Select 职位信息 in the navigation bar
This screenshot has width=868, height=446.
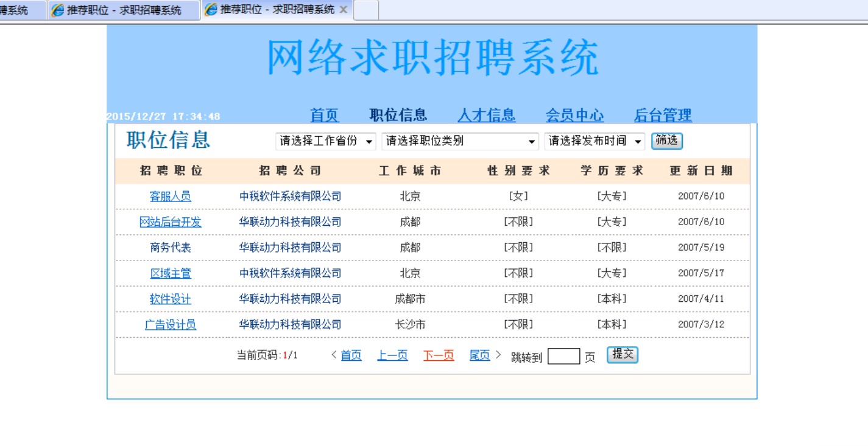(398, 115)
